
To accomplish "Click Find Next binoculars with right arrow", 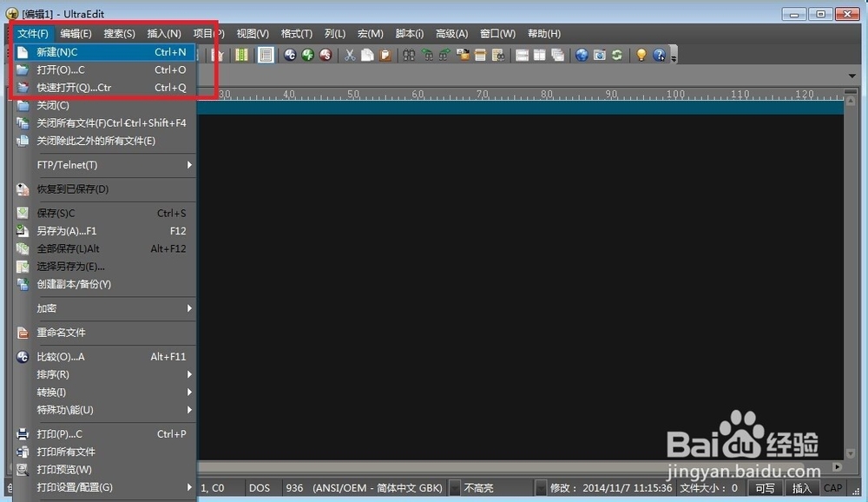I will click(x=444, y=55).
